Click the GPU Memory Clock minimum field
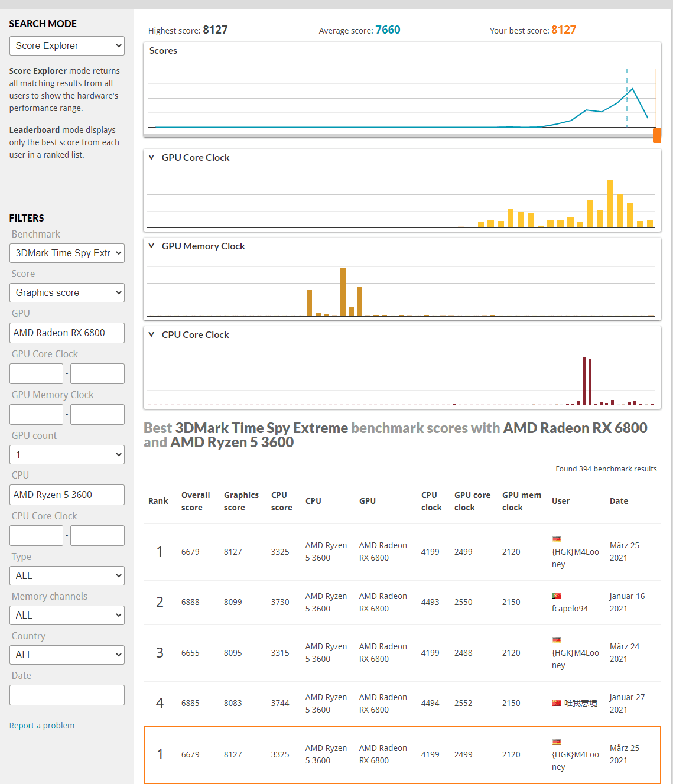 36,414
